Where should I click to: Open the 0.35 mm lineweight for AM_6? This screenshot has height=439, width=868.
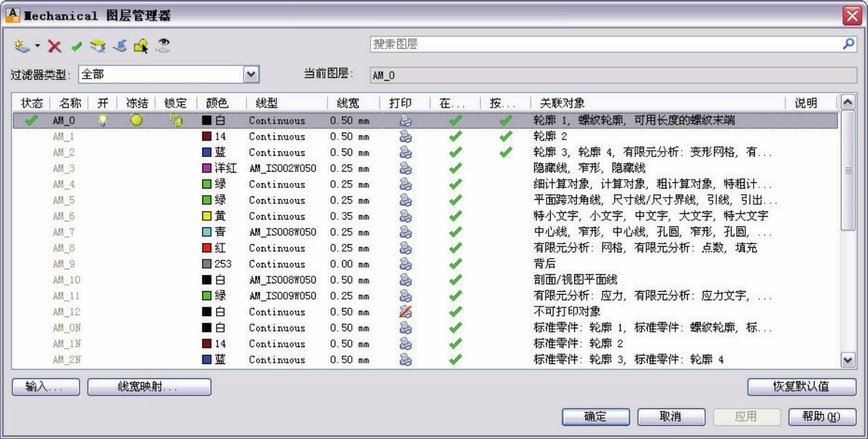pyautogui.click(x=349, y=216)
